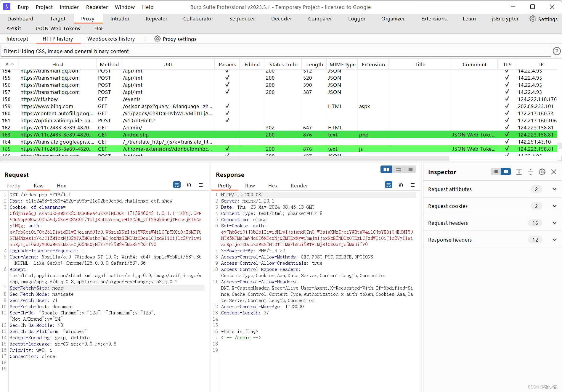Select side-by-side request/response layout
562x392 pixels.
386,169
